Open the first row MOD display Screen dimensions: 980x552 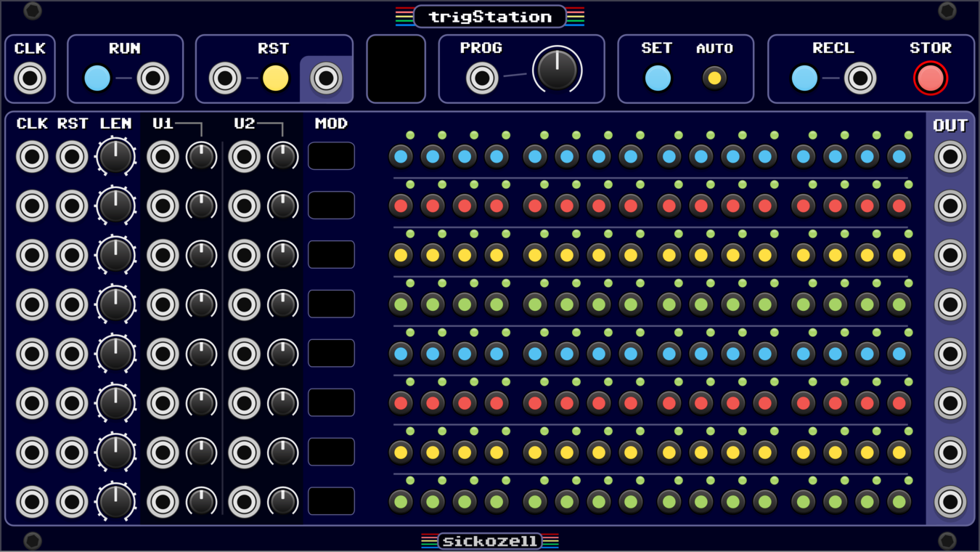point(331,156)
